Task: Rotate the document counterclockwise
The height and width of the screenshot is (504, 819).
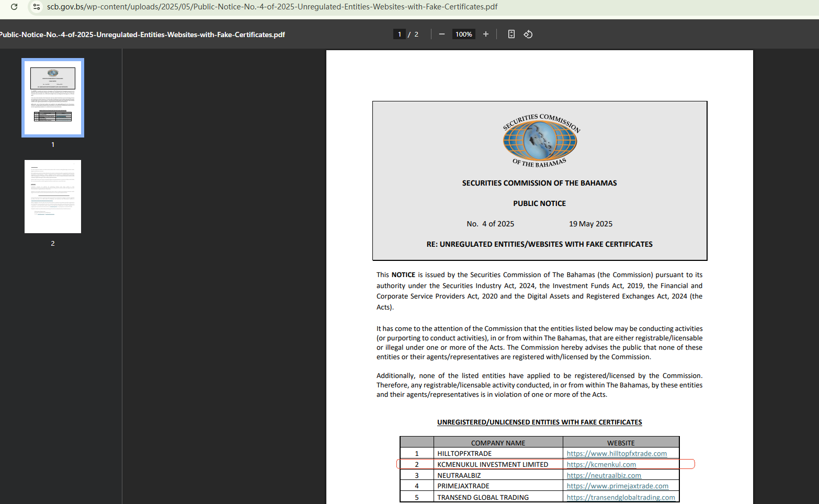Action: [528, 34]
